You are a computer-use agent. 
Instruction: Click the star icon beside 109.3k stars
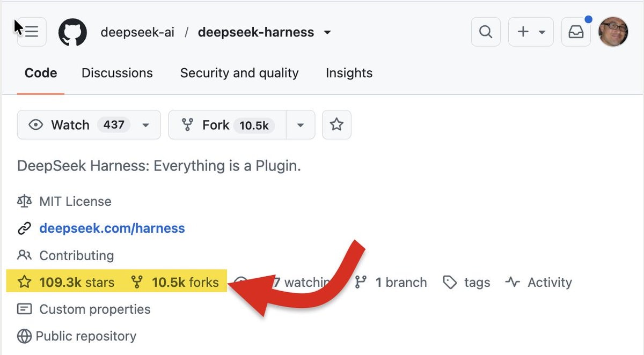coord(25,282)
